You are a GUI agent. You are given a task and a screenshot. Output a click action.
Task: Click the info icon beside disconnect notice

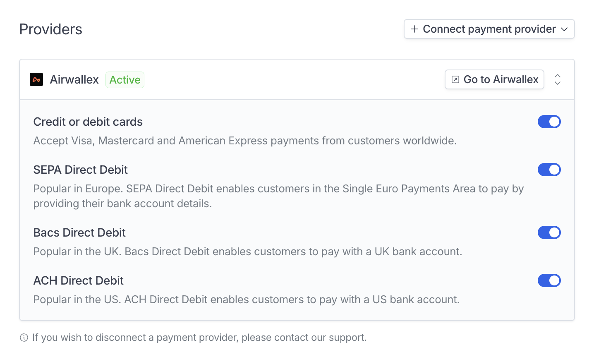point(24,338)
